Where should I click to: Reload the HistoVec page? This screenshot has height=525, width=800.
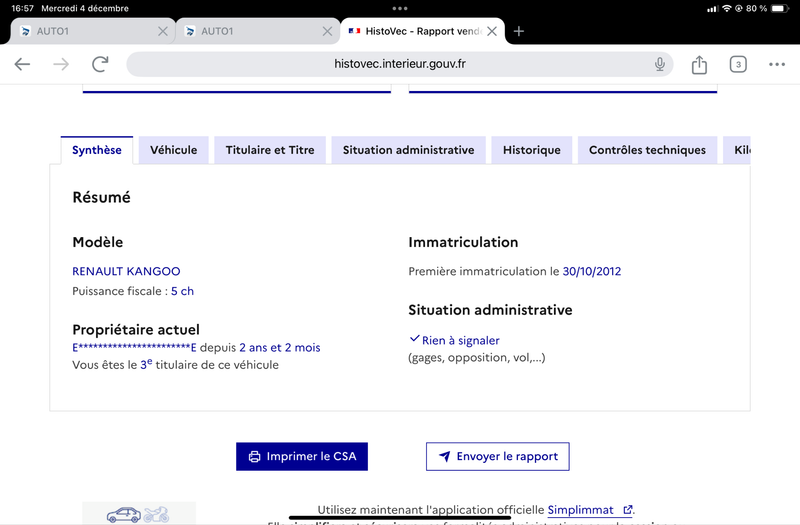click(100, 64)
